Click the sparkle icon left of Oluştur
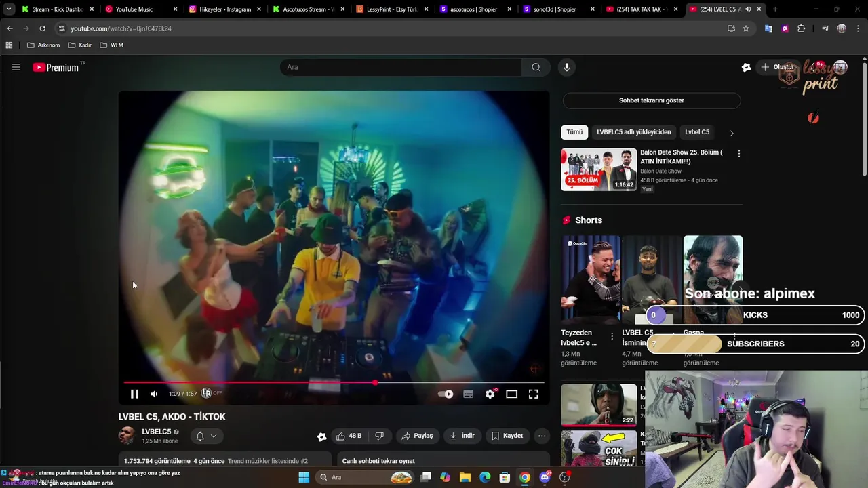868x488 pixels. click(x=746, y=67)
